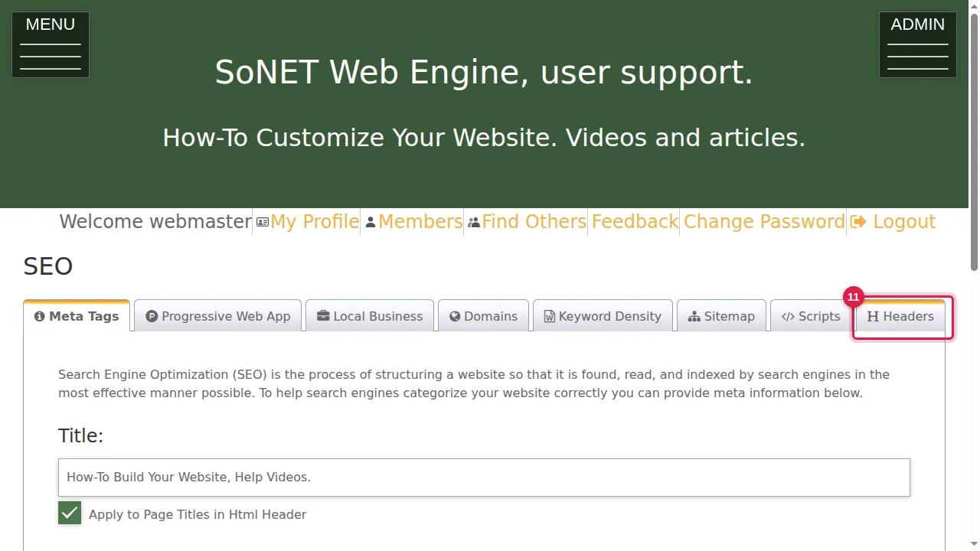Open the Local Business tab
Viewport: 980px width, 551px height.
click(x=370, y=315)
